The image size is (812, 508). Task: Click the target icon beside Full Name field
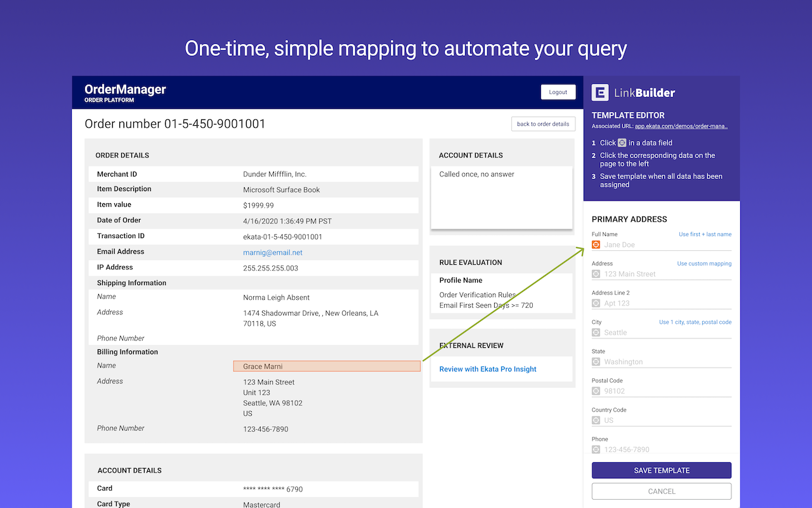pos(596,244)
